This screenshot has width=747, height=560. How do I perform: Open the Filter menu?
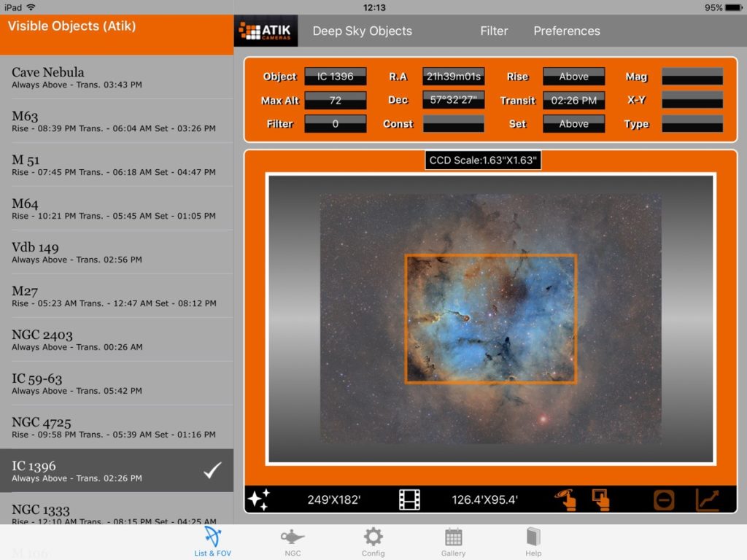pos(494,31)
